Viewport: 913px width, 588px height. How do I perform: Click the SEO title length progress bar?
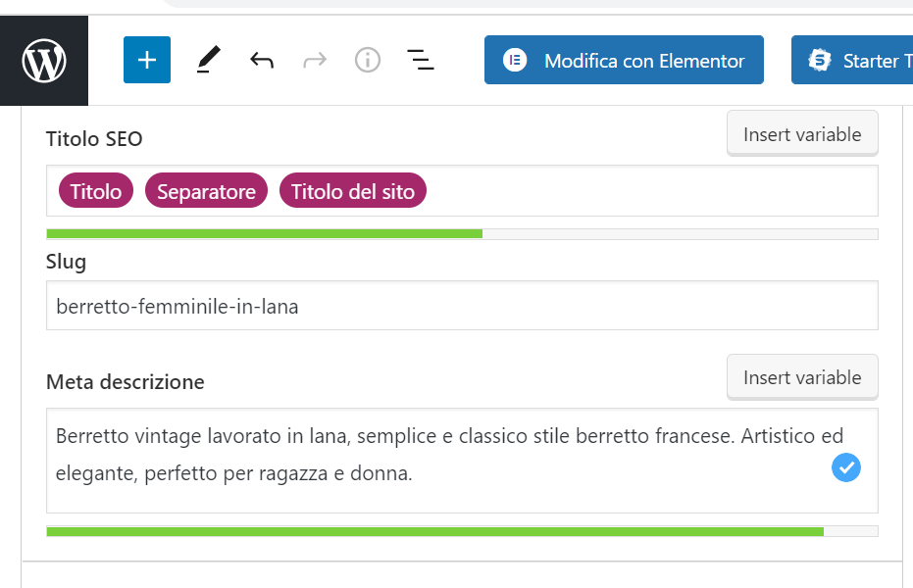[x=461, y=234]
